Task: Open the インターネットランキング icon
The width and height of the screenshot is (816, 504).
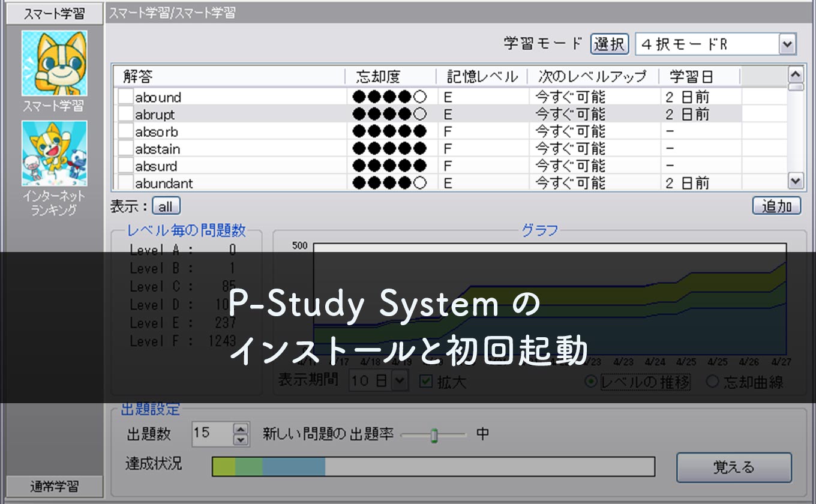Action: [x=55, y=153]
